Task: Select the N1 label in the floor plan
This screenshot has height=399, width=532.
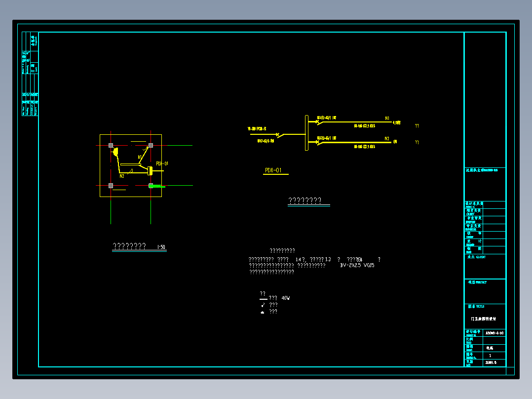Action: click(x=140, y=157)
